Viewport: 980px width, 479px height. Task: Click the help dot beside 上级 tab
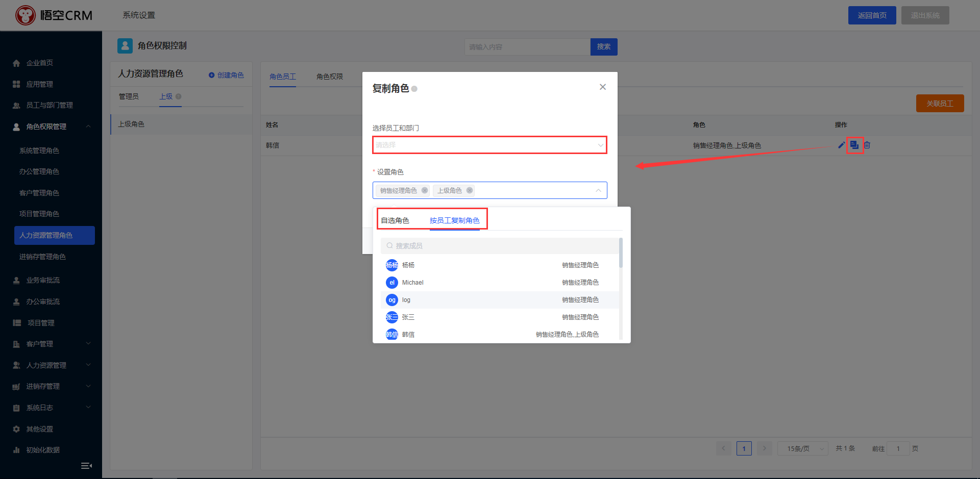pyautogui.click(x=178, y=96)
